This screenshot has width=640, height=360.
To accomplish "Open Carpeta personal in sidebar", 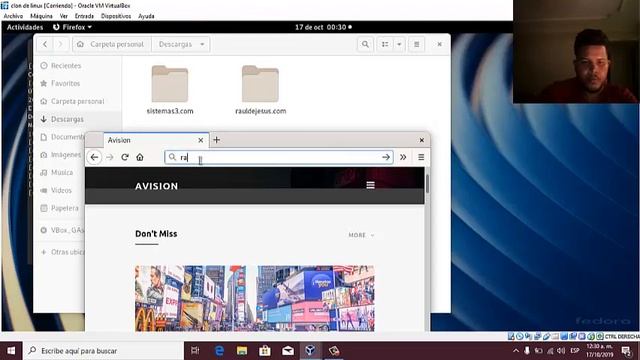I will click(78, 101).
